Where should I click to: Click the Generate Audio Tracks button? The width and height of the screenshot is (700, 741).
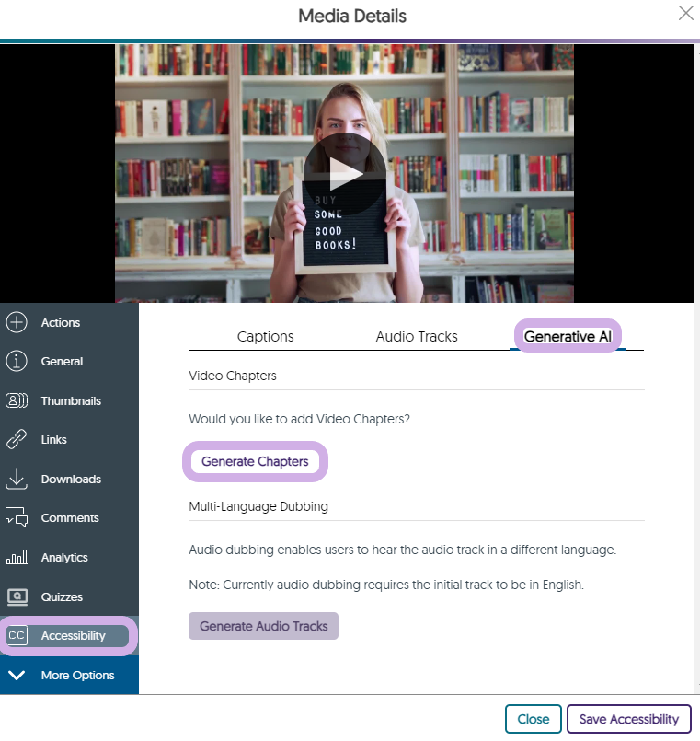point(263,626)
